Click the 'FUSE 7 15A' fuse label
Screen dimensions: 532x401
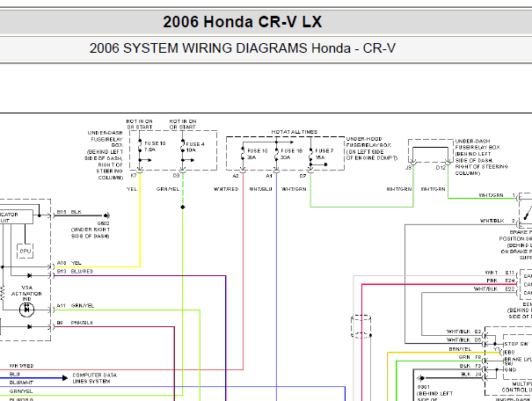click(324, 154)
